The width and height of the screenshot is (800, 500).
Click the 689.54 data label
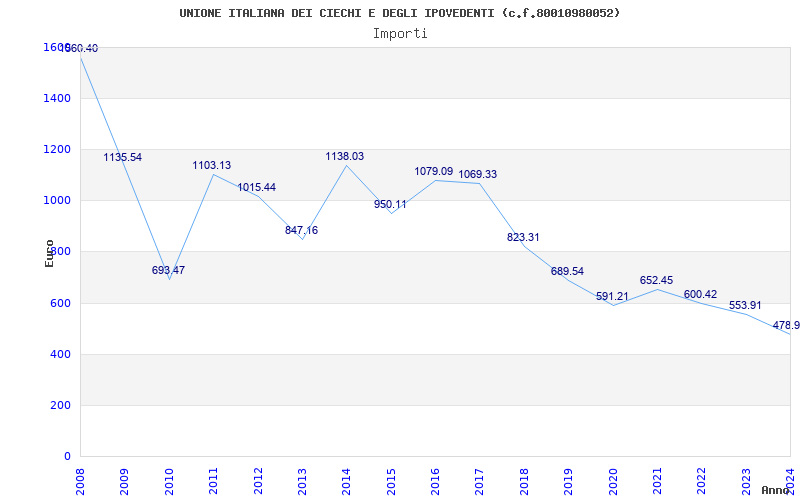click(567, 271)
